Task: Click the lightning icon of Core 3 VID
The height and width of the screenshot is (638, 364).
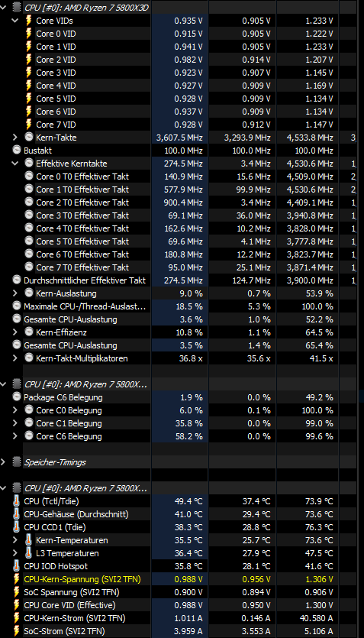Action: (28, 73)
